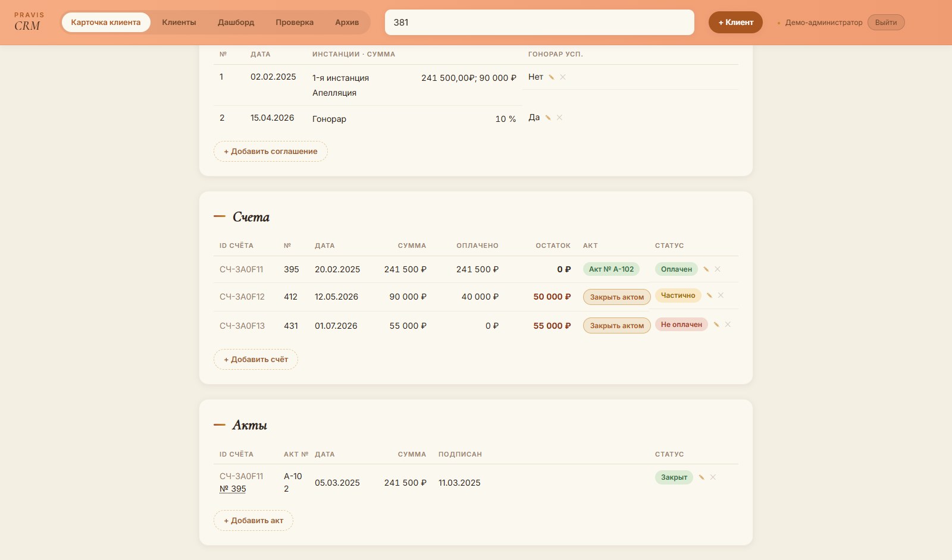Click the PRAVIS CRM logo
The image size is (952, 560).
point(29,22)
